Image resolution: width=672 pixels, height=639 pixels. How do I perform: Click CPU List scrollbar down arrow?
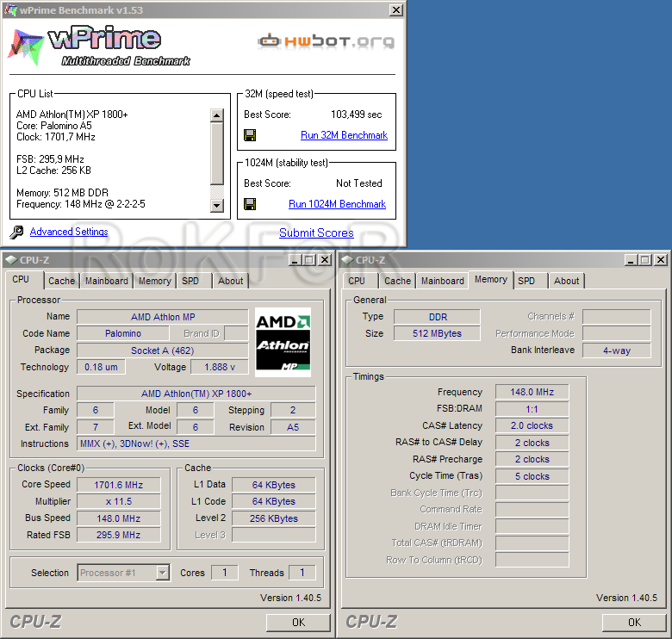217,206
